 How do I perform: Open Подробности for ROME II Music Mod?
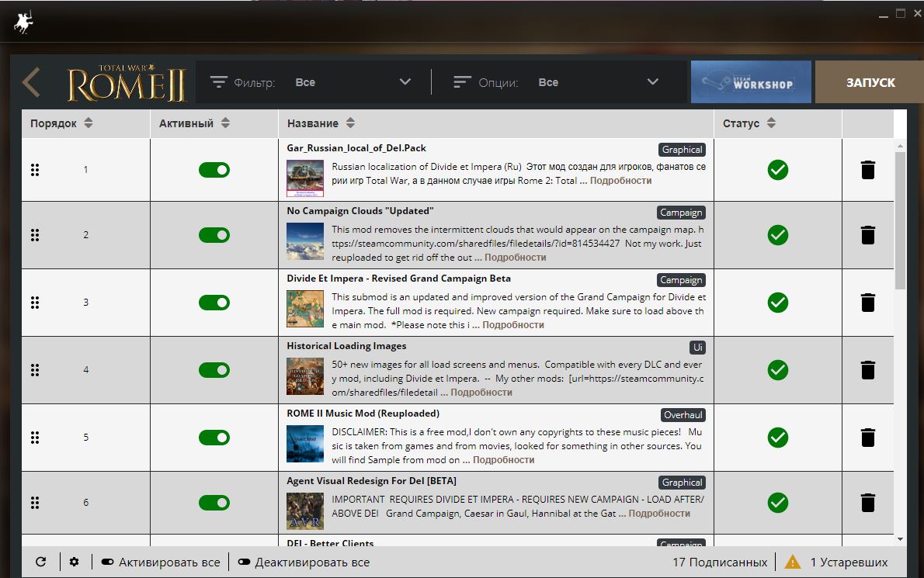(503, 460)
